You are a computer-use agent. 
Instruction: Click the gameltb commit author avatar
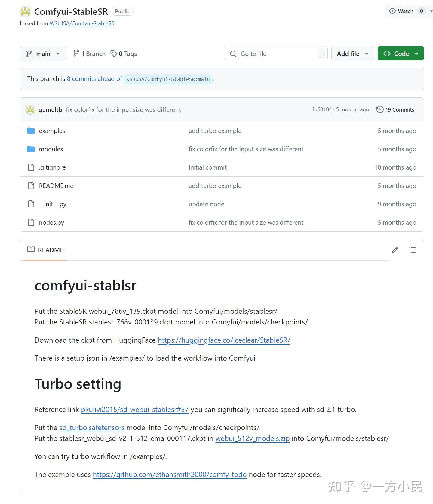30,110
